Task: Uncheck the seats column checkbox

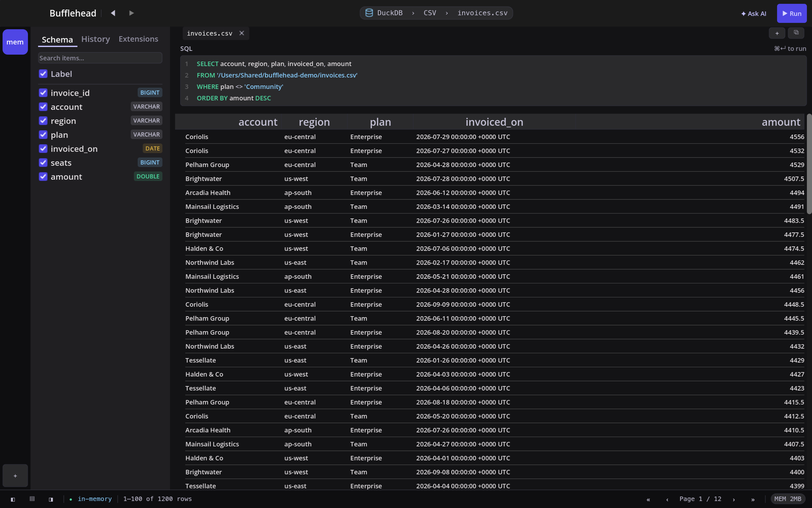Action: coord(43,163)
